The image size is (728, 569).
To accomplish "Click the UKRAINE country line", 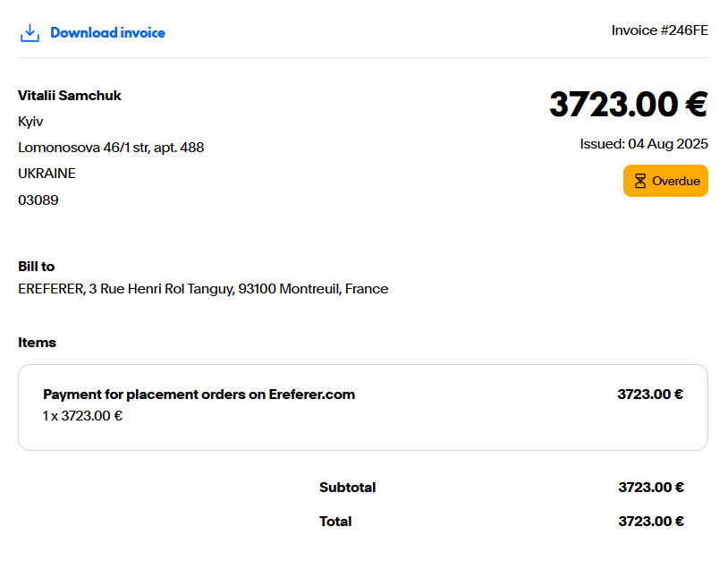I will tap(47, 174).
